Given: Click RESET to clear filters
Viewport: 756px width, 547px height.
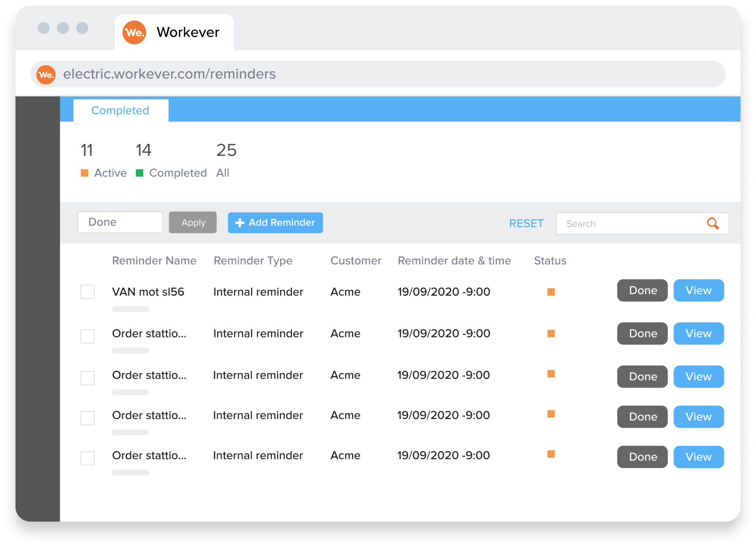Looking at the screenshot, I should (526, 223).
